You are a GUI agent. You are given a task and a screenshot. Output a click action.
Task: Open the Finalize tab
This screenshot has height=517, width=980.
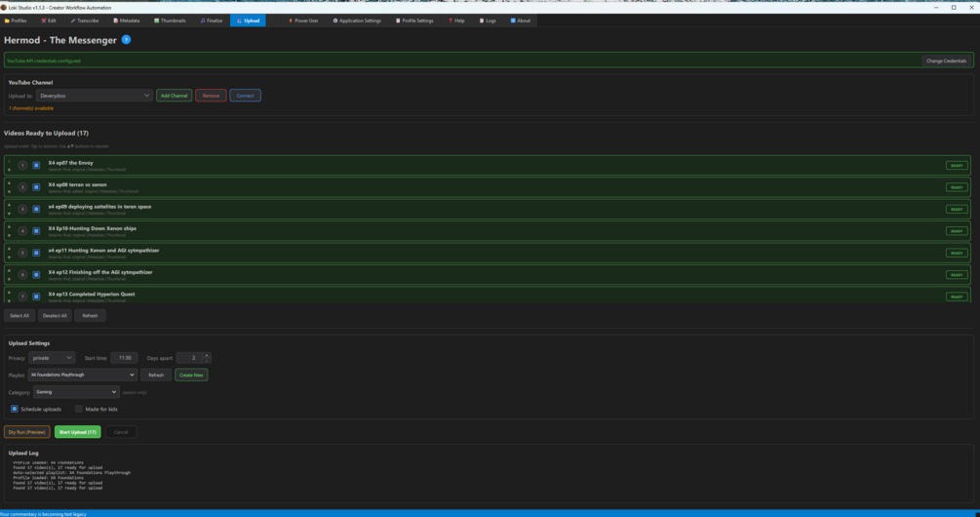click(212, 20)
